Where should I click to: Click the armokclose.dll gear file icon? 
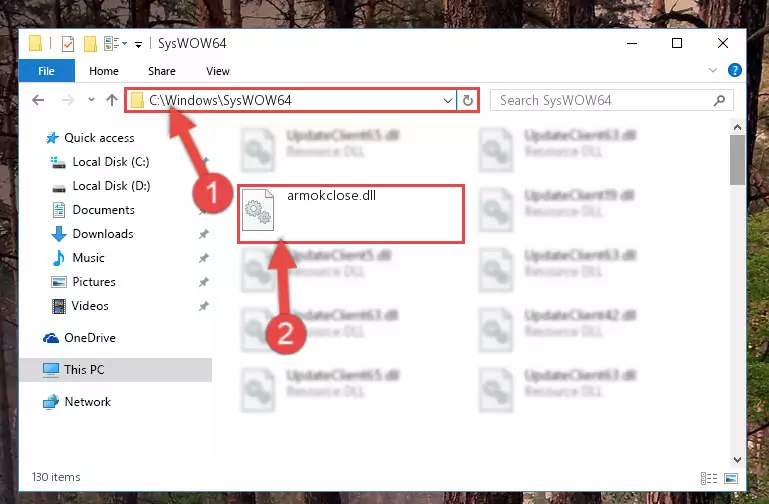(258, 210)
